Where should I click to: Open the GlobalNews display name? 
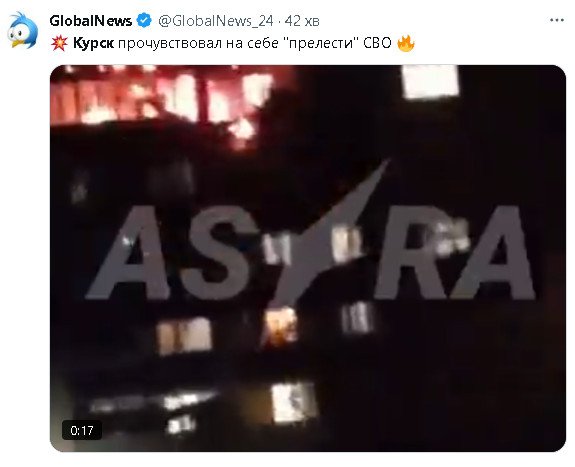point(91,21)
